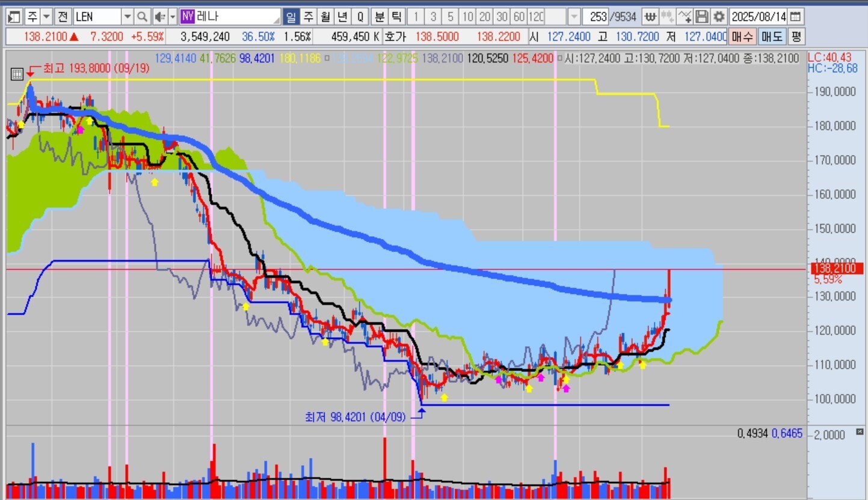The image size is (868, 500).
Task: Click the 36.50% value
Action: pyautogui.click(x=258, y=37)
